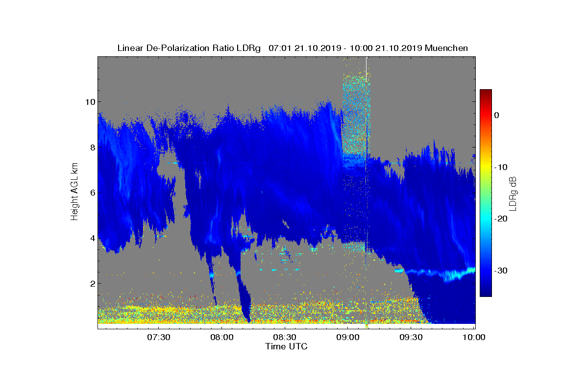588x392 pixels.
Task: Click the height tick label '6'
Action: [92, 193]
